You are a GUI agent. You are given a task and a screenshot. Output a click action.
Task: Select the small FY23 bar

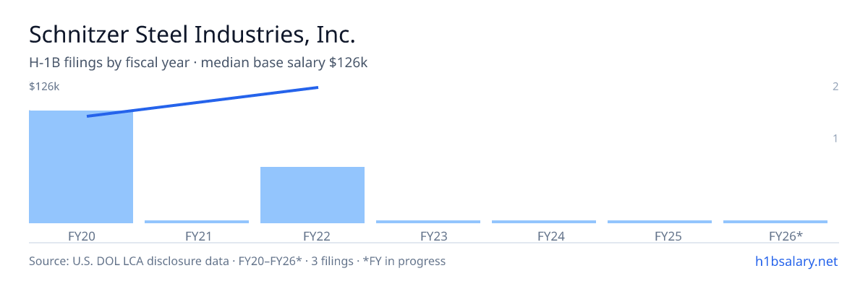click(x=428, y=222)
